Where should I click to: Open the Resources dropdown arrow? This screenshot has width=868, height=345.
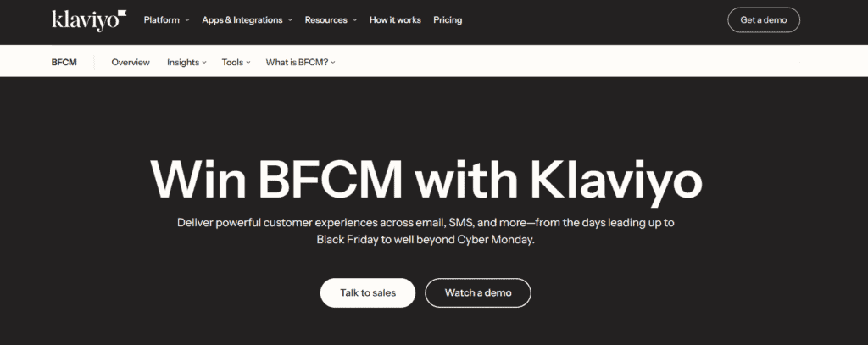click(x=354, y=20)
